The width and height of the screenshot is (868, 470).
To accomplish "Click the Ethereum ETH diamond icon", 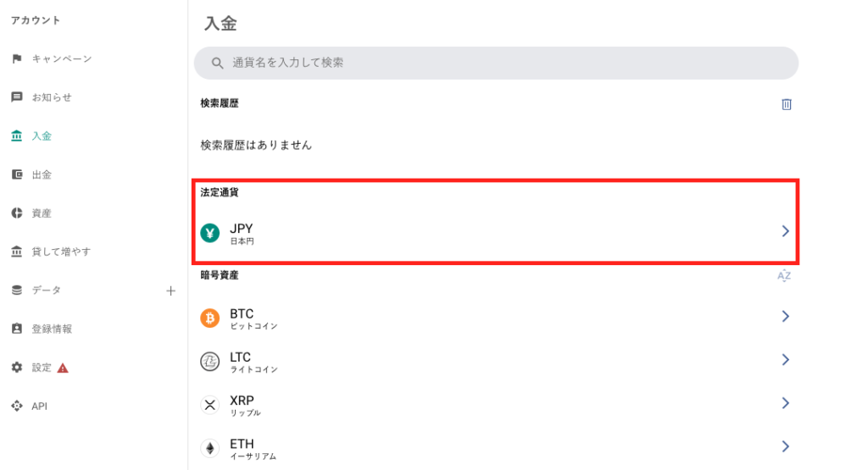I will pos(210,448).
